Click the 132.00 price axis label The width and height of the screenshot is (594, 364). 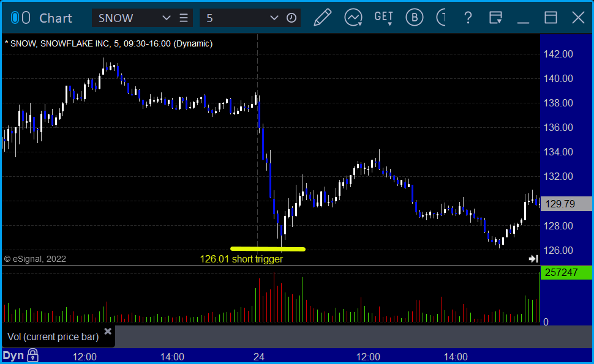(x=558, y=176)
